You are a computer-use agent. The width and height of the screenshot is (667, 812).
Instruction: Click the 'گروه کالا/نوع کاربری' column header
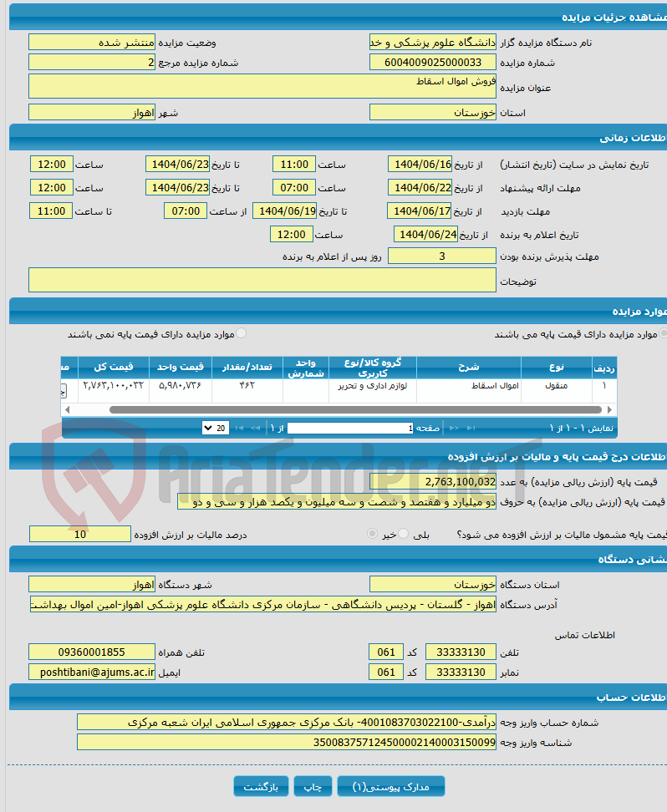[373, 368]
